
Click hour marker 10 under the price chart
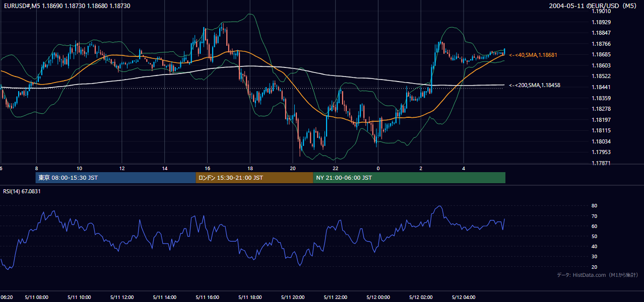(79, 168)
